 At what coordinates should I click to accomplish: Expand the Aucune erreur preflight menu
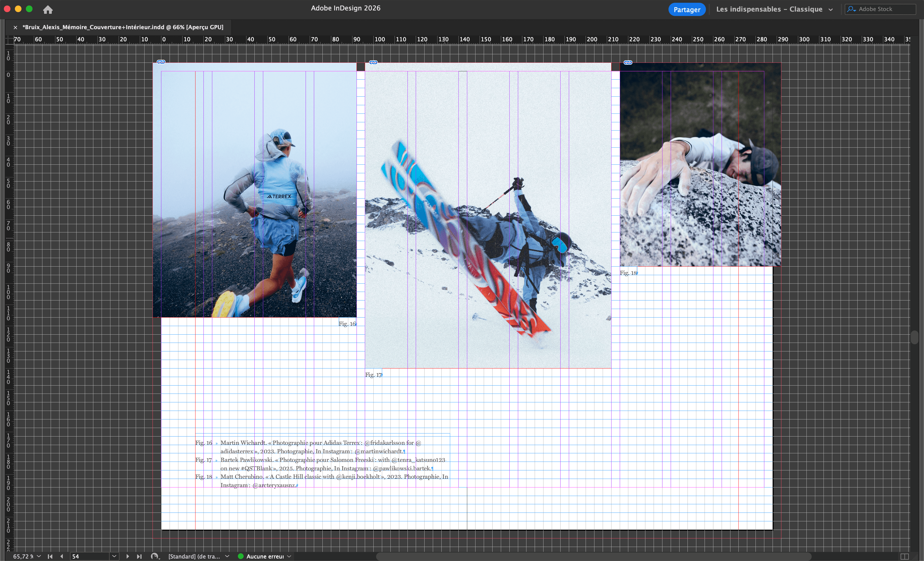click(x=289, y=557)
